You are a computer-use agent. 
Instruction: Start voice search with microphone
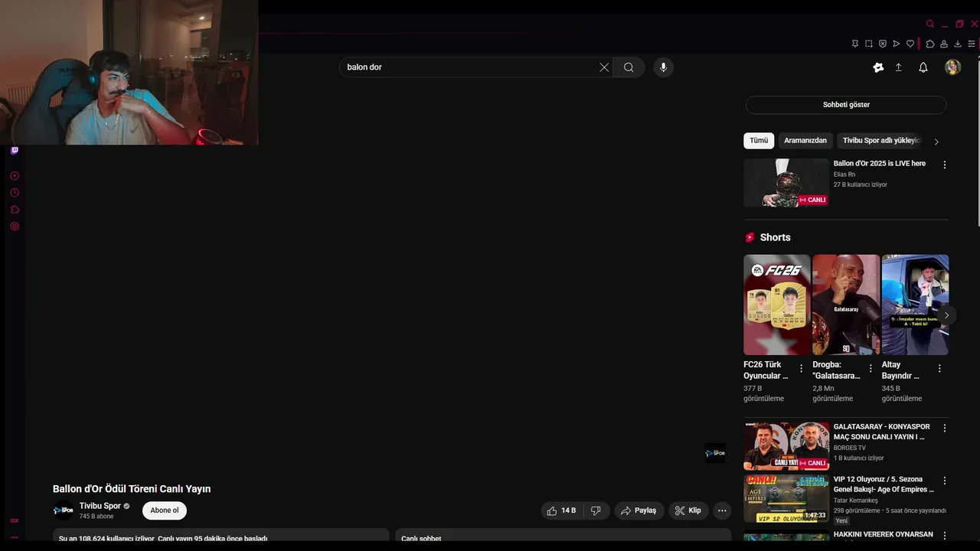tap(663, 67)
